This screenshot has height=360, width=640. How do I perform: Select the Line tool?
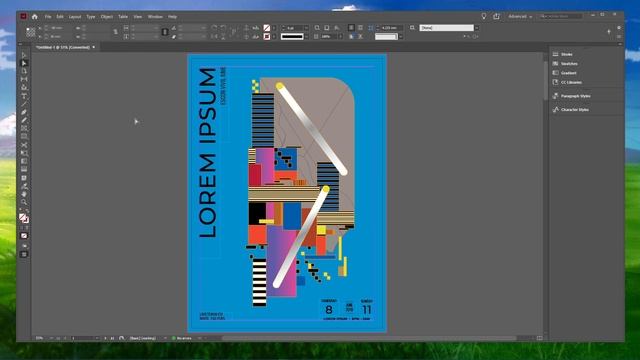(24, 104)
